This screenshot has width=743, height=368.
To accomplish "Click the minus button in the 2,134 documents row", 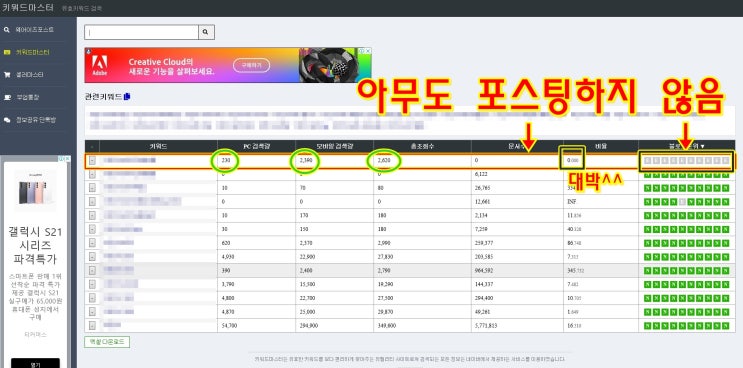I will 92,215.
